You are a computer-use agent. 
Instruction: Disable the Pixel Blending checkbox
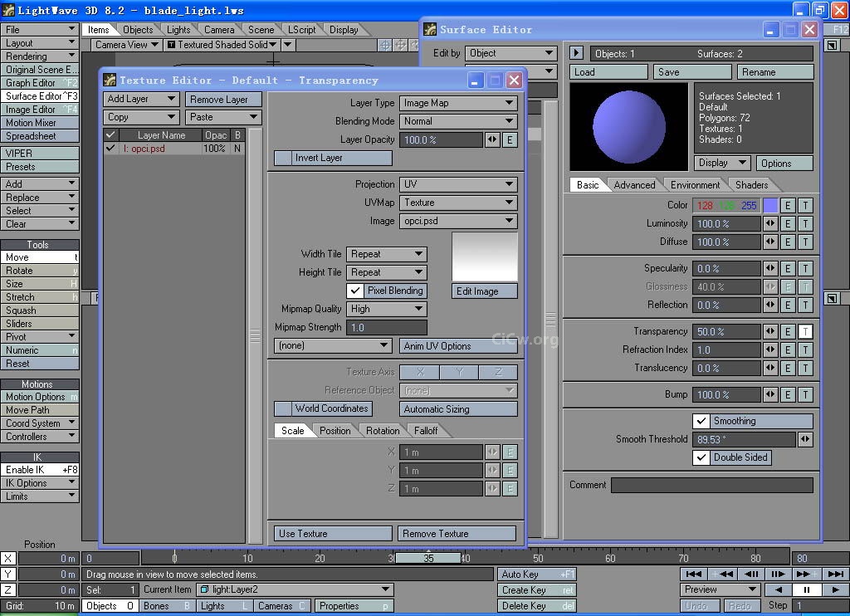tap(355, 291)
